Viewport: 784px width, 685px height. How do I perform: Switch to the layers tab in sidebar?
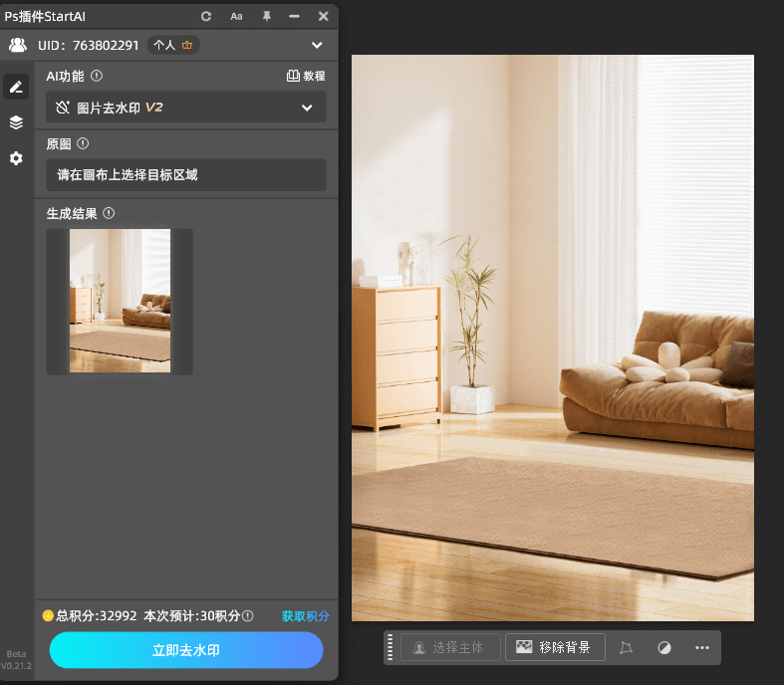coord(16,122)
